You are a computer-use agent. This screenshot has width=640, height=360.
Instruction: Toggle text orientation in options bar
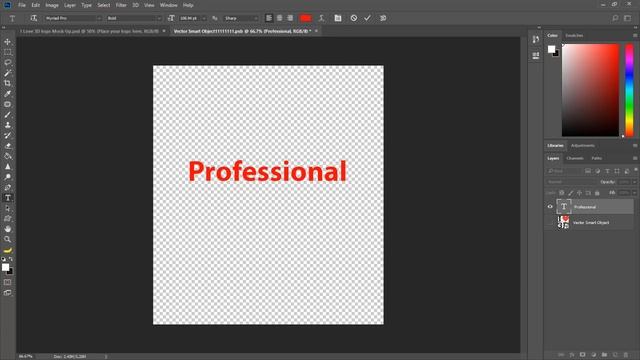(33, 18)
